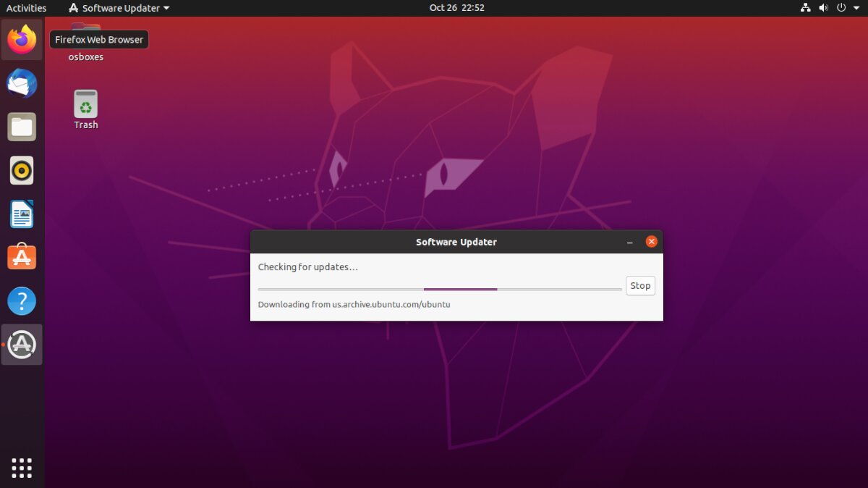868x488 pixels.
Task: Click the update check progress bar
Action: point(440,289)
